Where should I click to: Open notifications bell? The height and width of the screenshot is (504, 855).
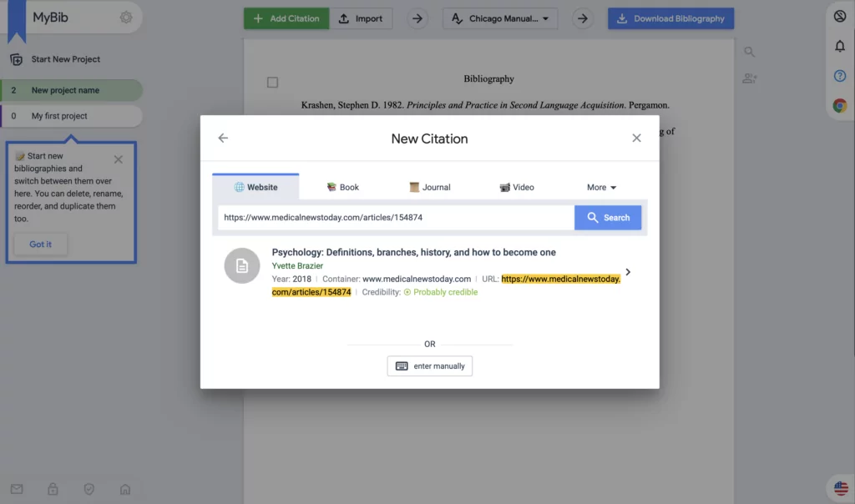840,47
